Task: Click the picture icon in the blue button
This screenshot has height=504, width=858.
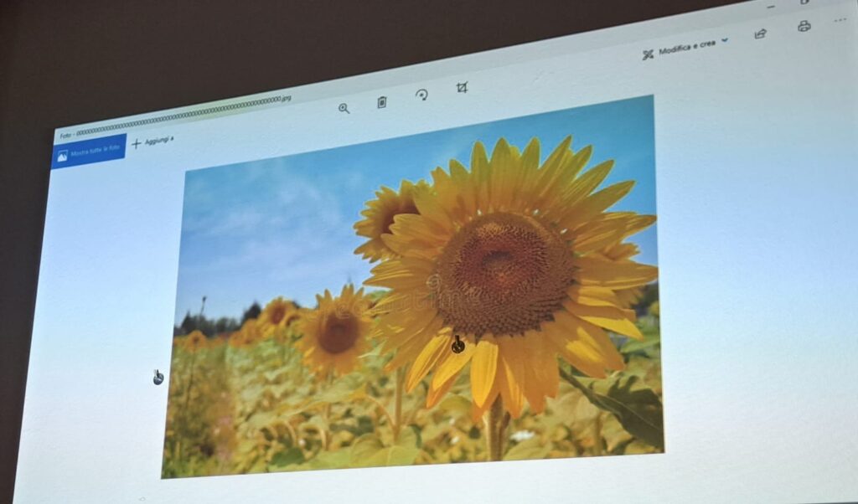Action: tap(62, 156)
